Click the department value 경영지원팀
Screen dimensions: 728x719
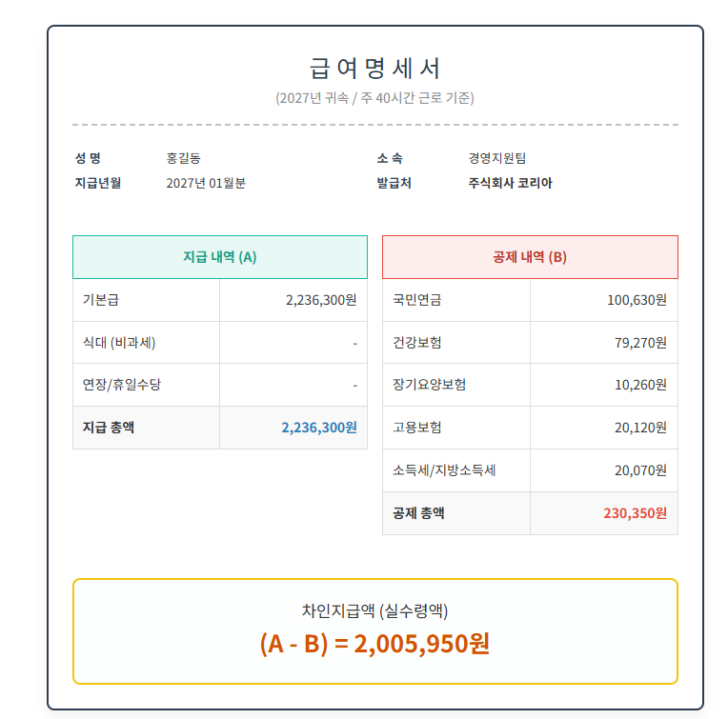(497, 158)
